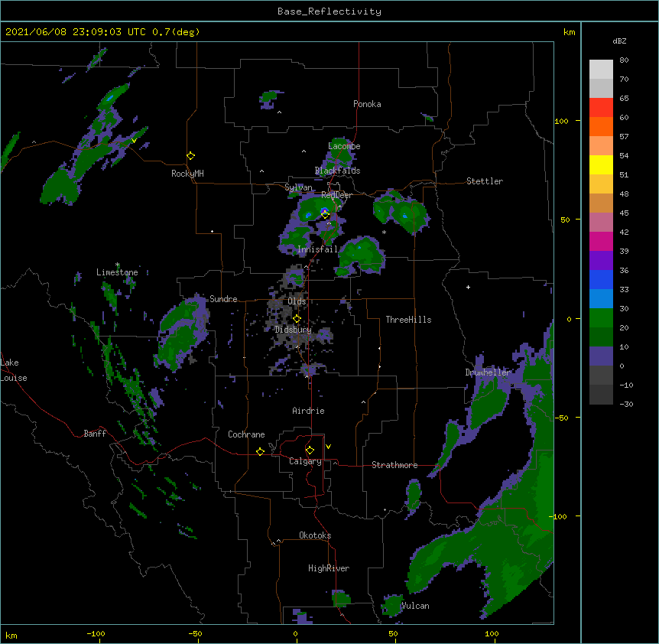Click the yellow diamond marker over Calgary
Image resolution: width=659 pixels, height=644 pixels.
pos(310,450)
